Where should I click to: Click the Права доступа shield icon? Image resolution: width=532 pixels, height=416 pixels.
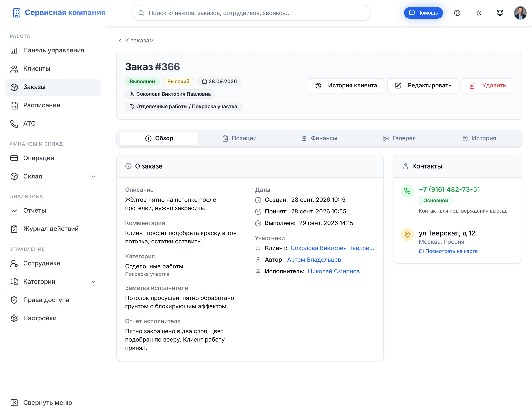[x=14, y=300]
